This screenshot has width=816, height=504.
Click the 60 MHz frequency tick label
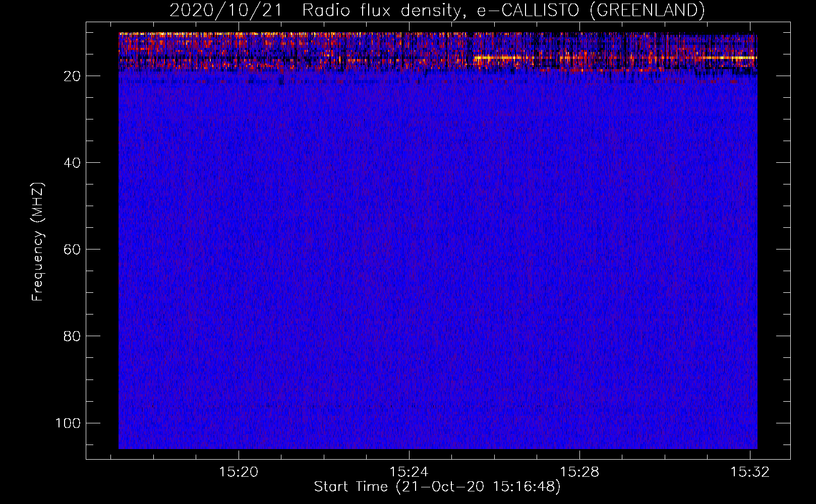click(72, 249)
